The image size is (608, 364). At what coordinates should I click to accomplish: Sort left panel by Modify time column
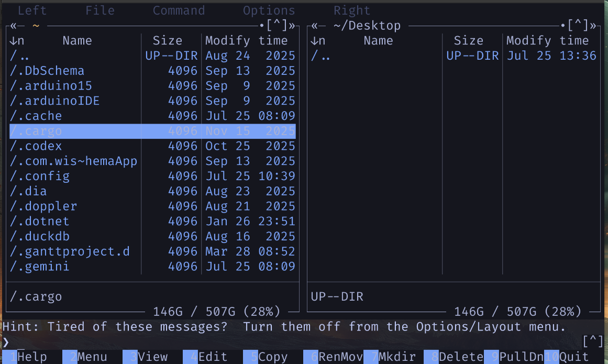(247, 41)
